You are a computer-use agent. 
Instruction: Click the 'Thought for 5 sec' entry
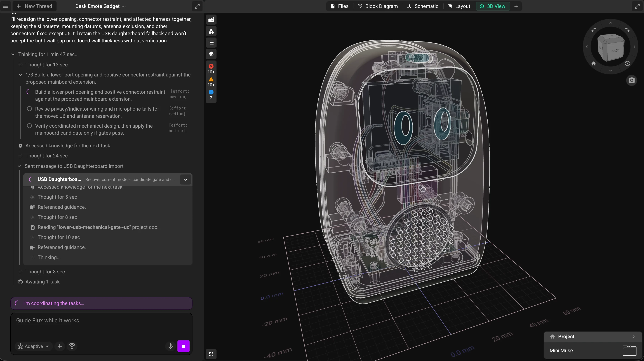point(57,197)
